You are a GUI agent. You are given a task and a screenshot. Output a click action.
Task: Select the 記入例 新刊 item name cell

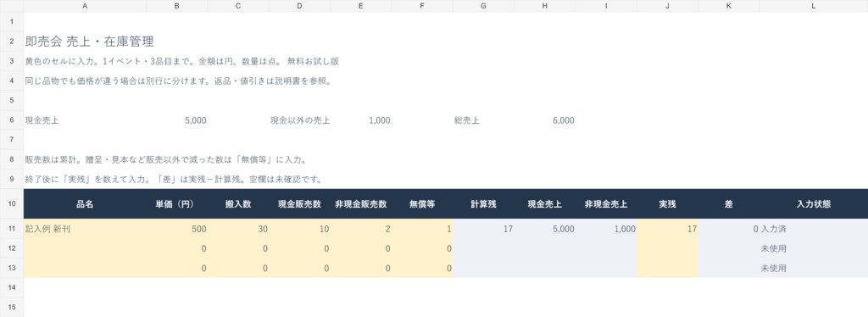pyautogui.click(x=85, y=229)
